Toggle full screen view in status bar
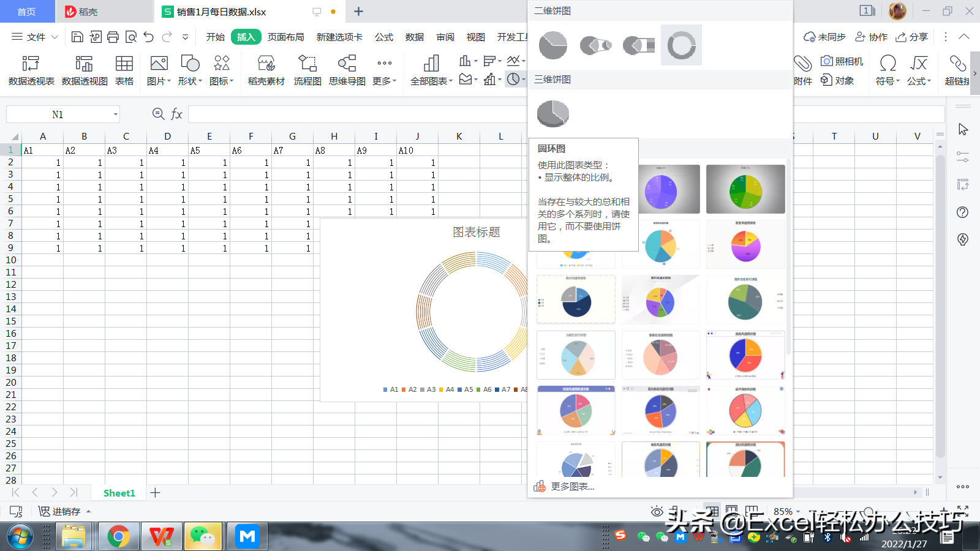The width and height of the screenshot is (980, 551). click(963, 511)
